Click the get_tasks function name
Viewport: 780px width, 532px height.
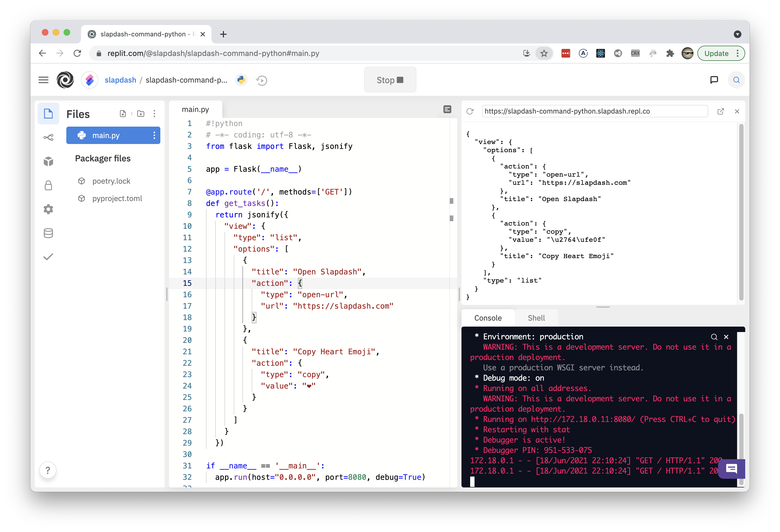(x=245, y=203)
